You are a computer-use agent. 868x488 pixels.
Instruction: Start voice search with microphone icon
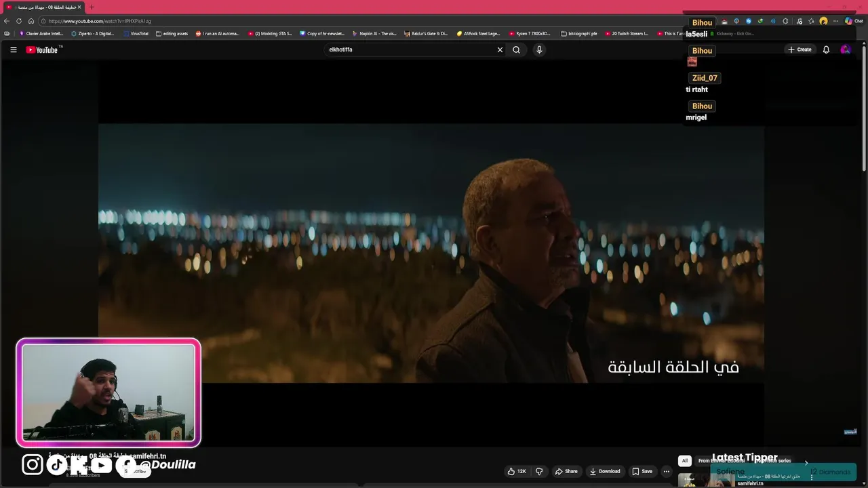tap(539, 49)
